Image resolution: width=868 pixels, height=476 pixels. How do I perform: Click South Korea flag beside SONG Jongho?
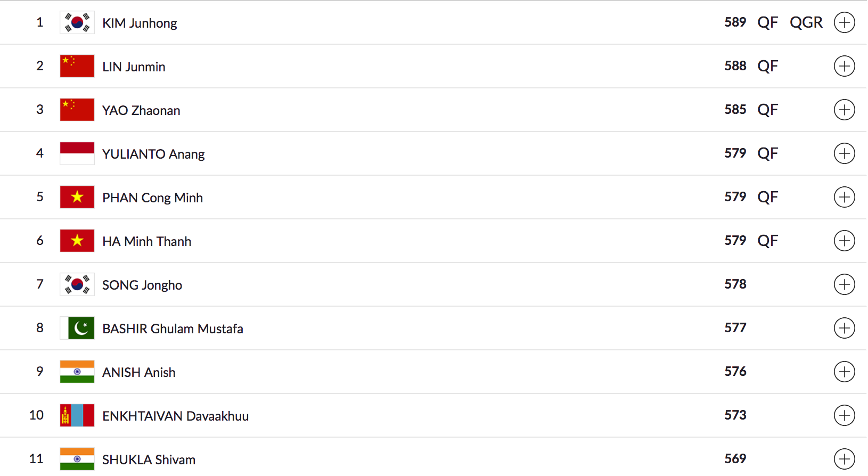tap(77, 284)
